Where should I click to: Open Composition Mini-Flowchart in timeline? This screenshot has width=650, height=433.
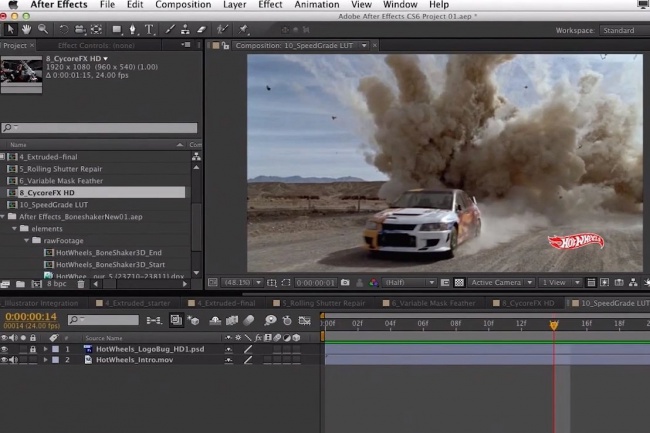[154, 320]
